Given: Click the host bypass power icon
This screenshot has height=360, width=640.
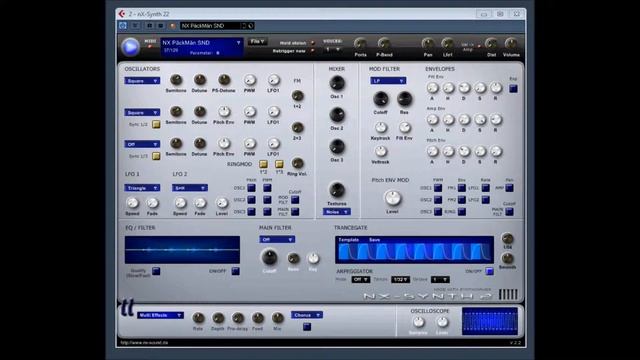Looking at the screenshot, I should 122,26.
